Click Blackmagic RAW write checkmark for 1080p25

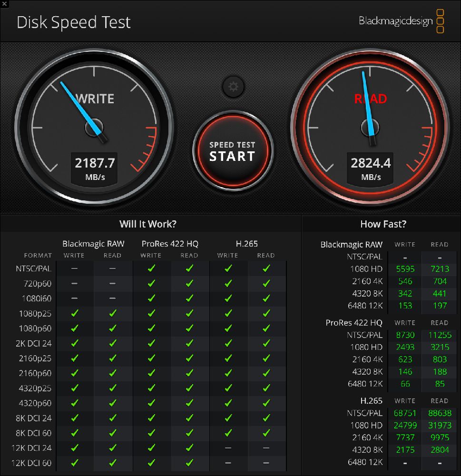[x=74, y=313]
